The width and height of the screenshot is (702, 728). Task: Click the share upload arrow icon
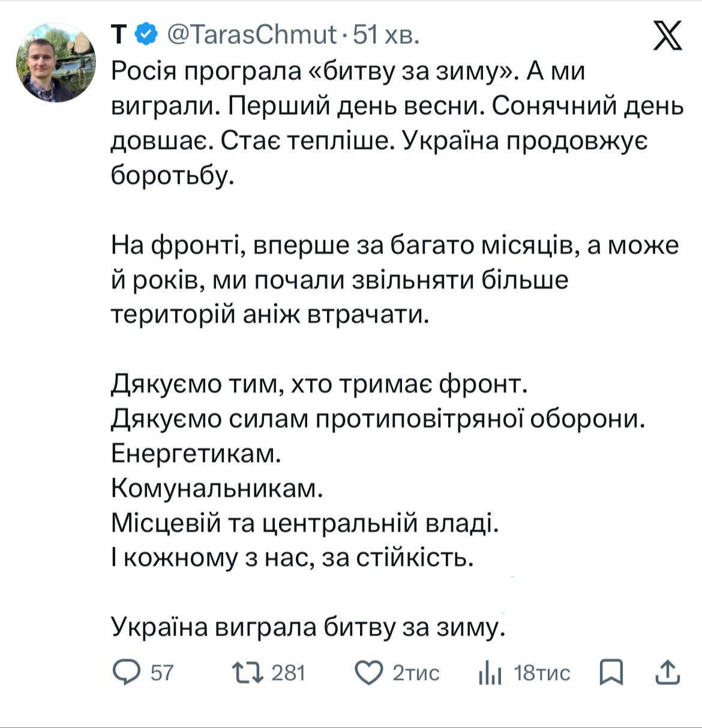(x=667, y=673)
